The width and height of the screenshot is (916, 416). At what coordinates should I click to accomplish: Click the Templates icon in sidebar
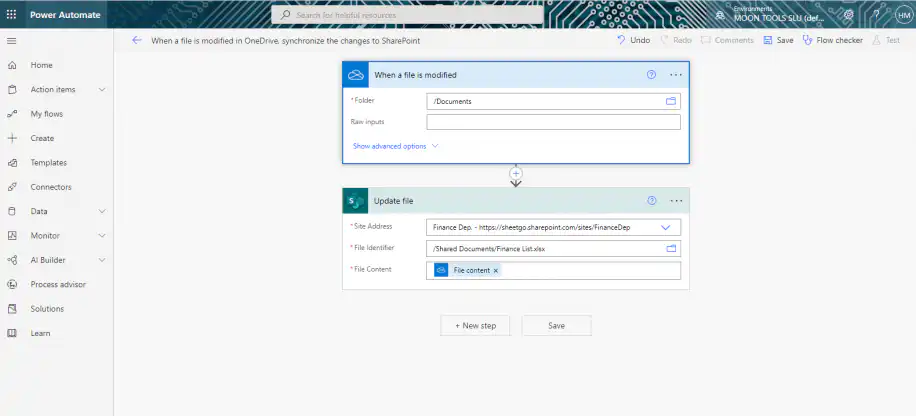(12, 163)
